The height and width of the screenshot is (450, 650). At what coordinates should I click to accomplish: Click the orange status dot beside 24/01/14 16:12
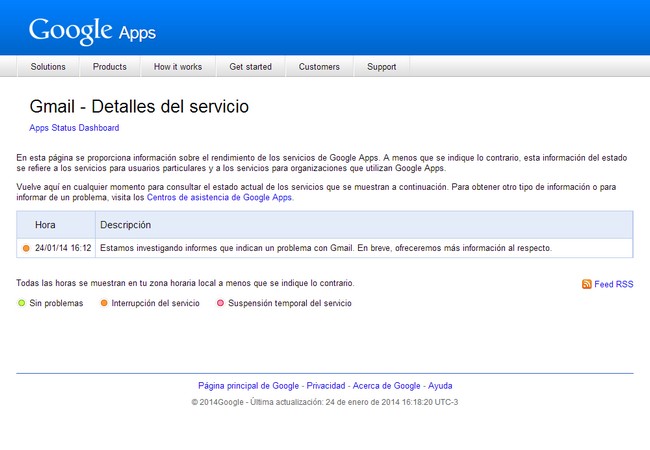click(26, 248)
